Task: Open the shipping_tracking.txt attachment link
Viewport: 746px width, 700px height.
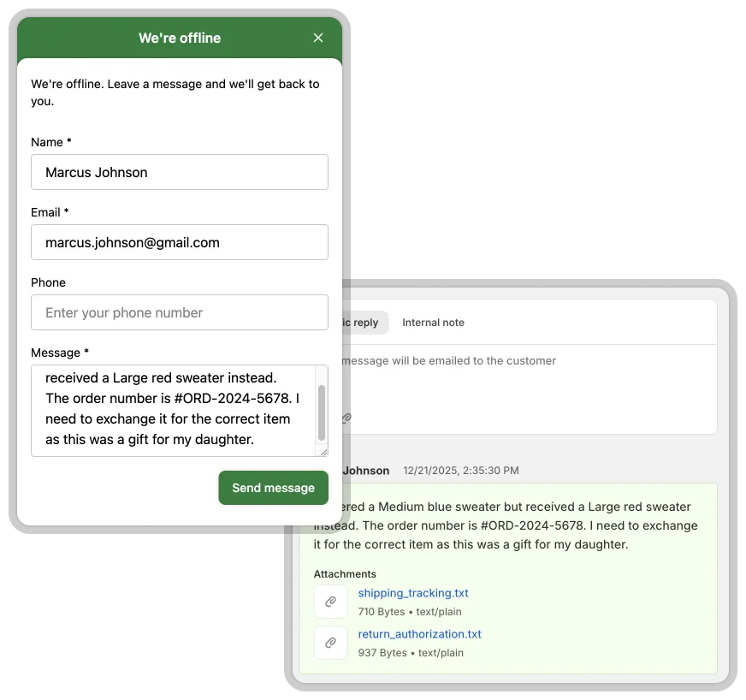Action: [413, 593]
